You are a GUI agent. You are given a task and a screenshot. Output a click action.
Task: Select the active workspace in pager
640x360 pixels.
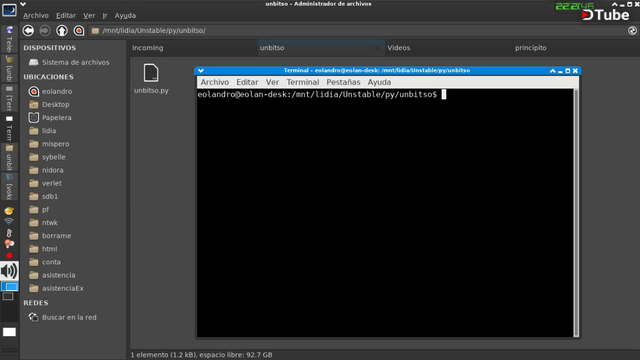pyautogui.click(x=9, y=287)
